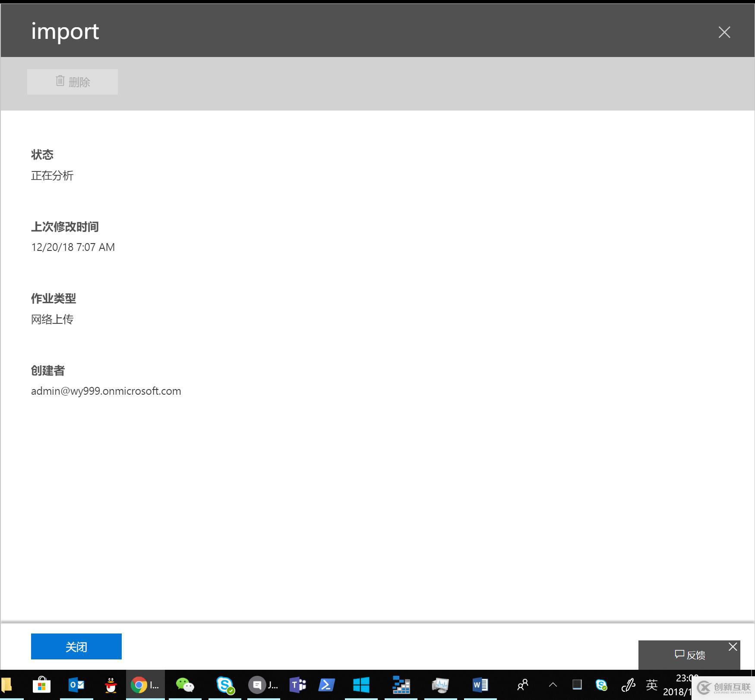Open WeChat from the taskbar
This screenshot has height=700, width=755.
[x=185, y=685]
